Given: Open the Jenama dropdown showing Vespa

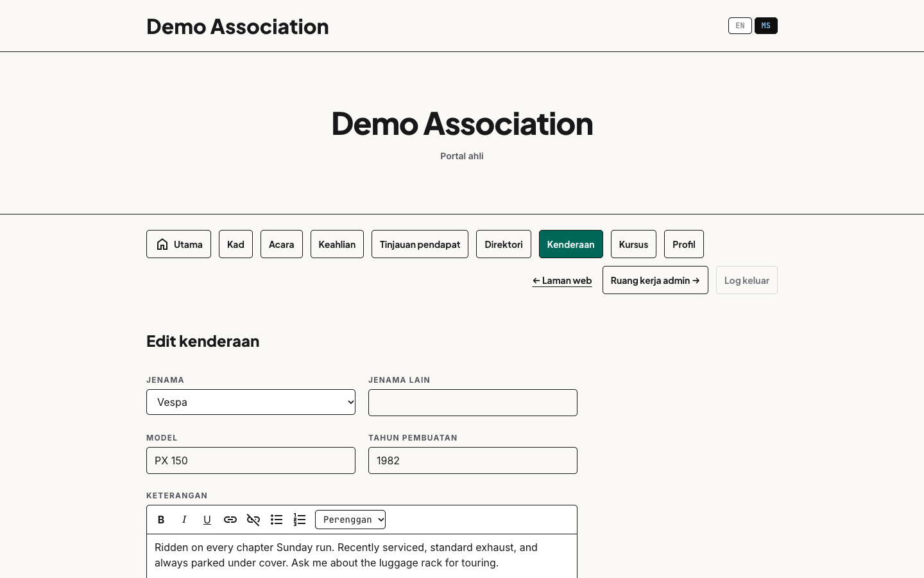Looking at the screenshot, I should pyautogui.click(x=251, y=402).
